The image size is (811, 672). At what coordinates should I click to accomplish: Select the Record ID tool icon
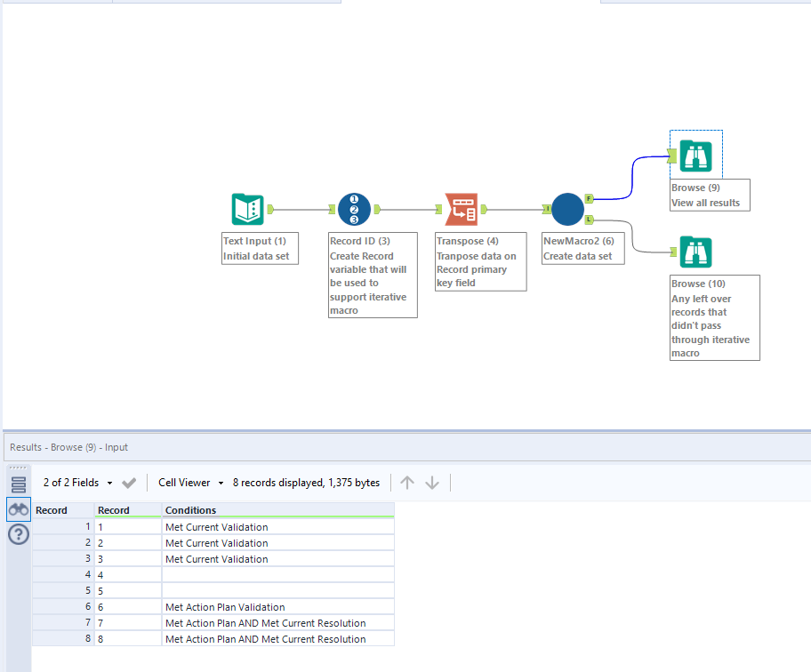point(354,210)
